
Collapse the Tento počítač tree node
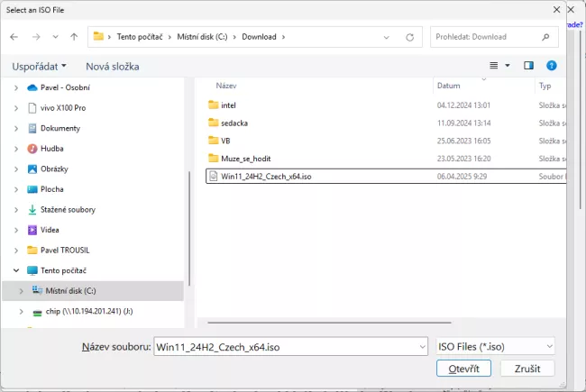coord(16,269)
